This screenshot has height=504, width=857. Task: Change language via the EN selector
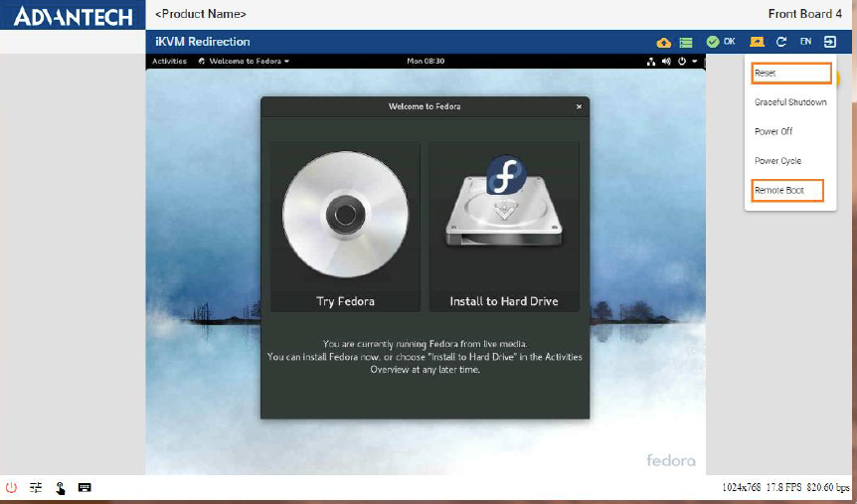805,42
